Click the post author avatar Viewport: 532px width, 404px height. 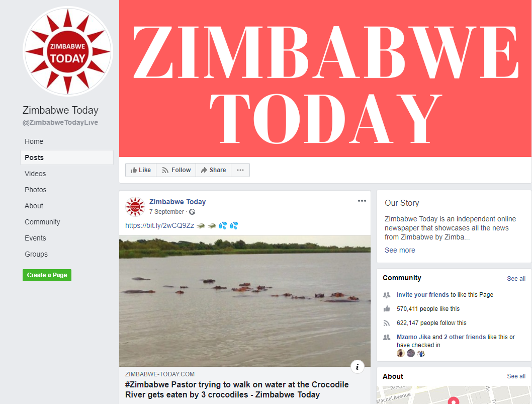point(135,206)
